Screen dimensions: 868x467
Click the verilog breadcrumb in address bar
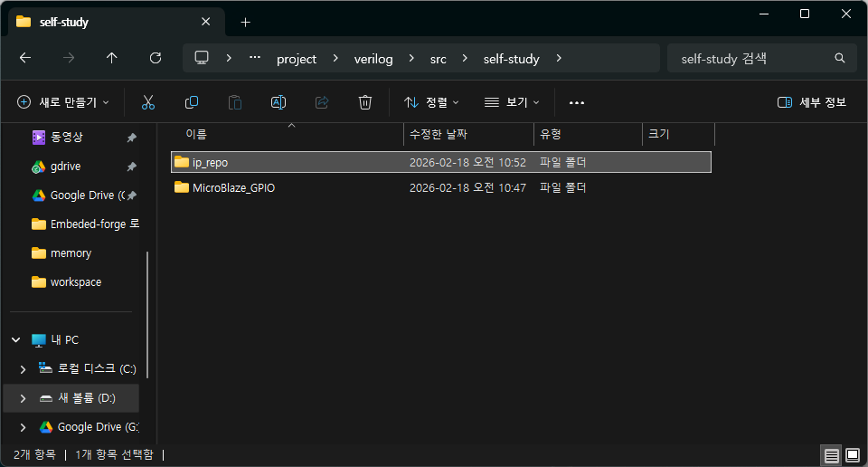pyautogui.click(x=373, y=59)
